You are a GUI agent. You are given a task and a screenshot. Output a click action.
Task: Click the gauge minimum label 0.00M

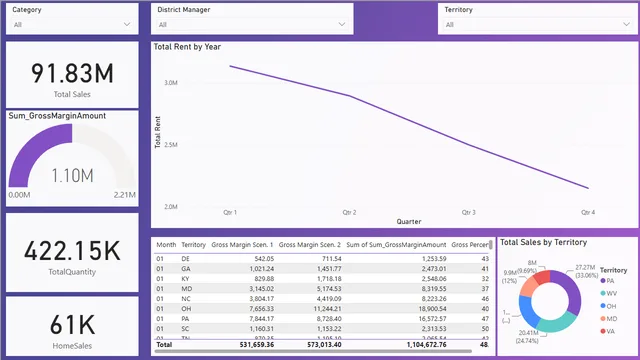pyautogui.click(x=19, y=195)
